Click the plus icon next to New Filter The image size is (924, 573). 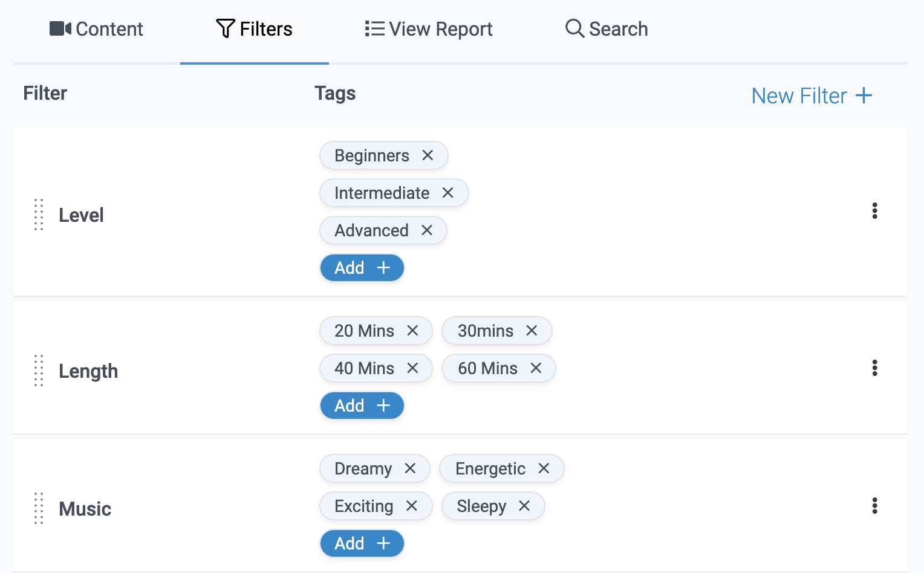(865, 95)
